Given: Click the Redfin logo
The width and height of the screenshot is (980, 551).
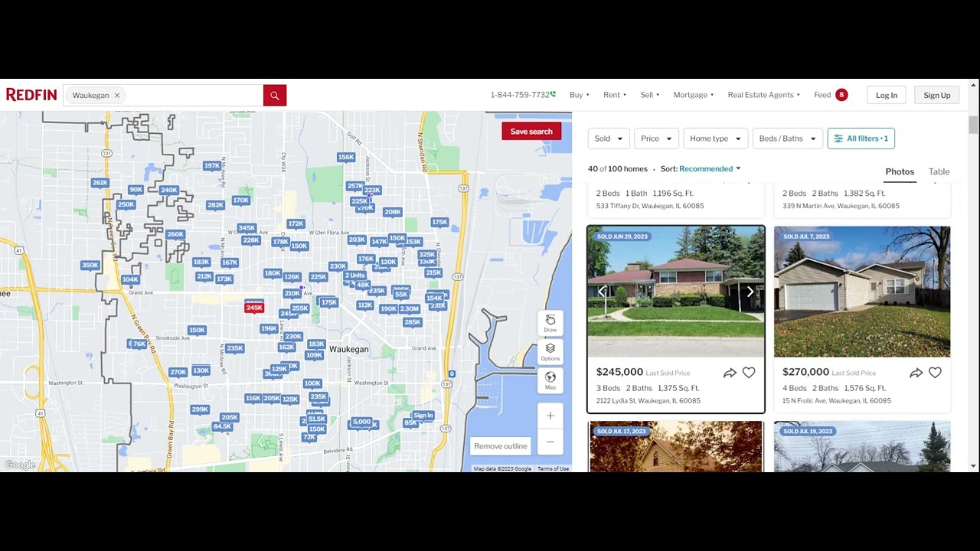Looking at the screenshot, I should click(x=31, y=95).
